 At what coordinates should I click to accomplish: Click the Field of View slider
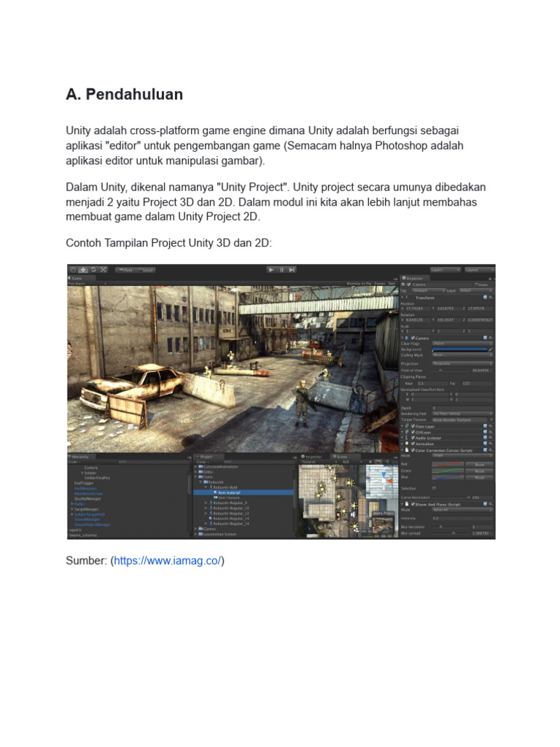(451, 371)
